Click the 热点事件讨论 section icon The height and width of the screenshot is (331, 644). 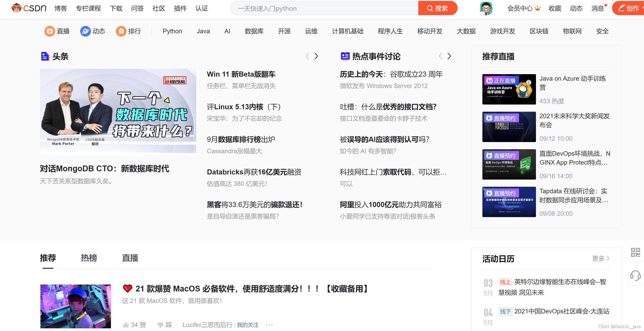tap(345, 56)
